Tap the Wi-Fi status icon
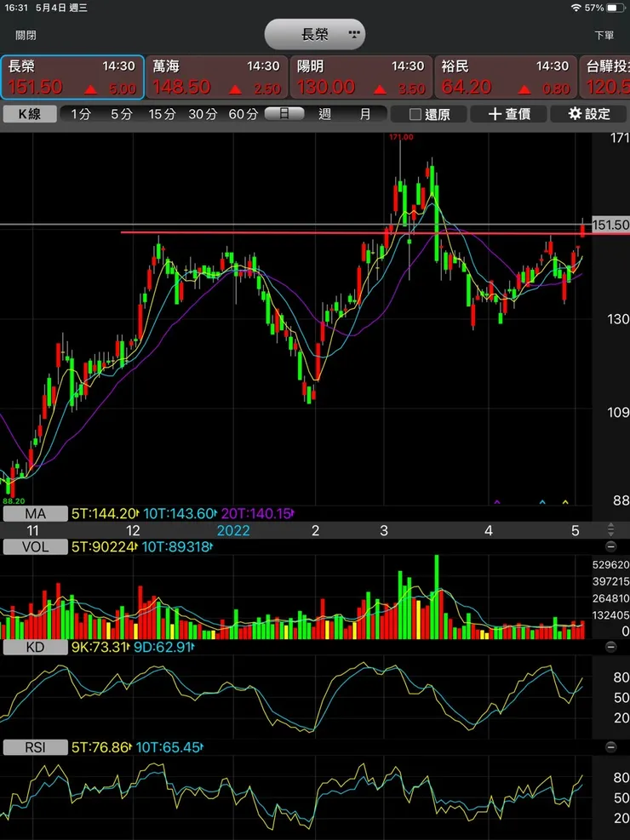 coord(576,8)
